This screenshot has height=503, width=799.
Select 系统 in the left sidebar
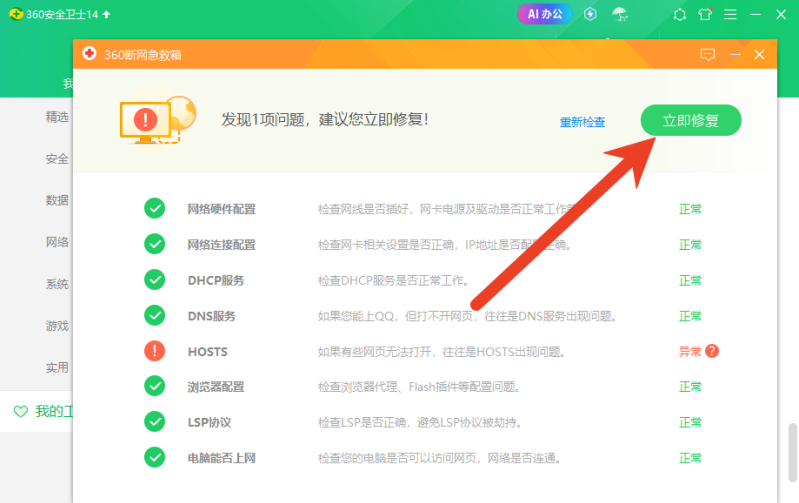pos(57,284)
